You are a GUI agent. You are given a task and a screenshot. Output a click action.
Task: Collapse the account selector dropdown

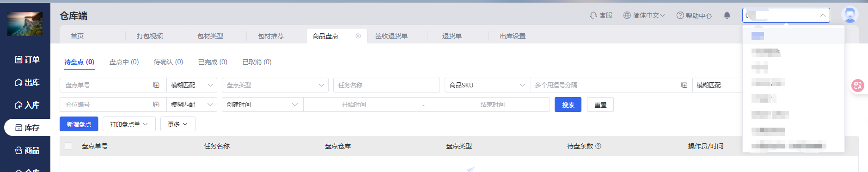pyautogui.click(x=823, y=15)
